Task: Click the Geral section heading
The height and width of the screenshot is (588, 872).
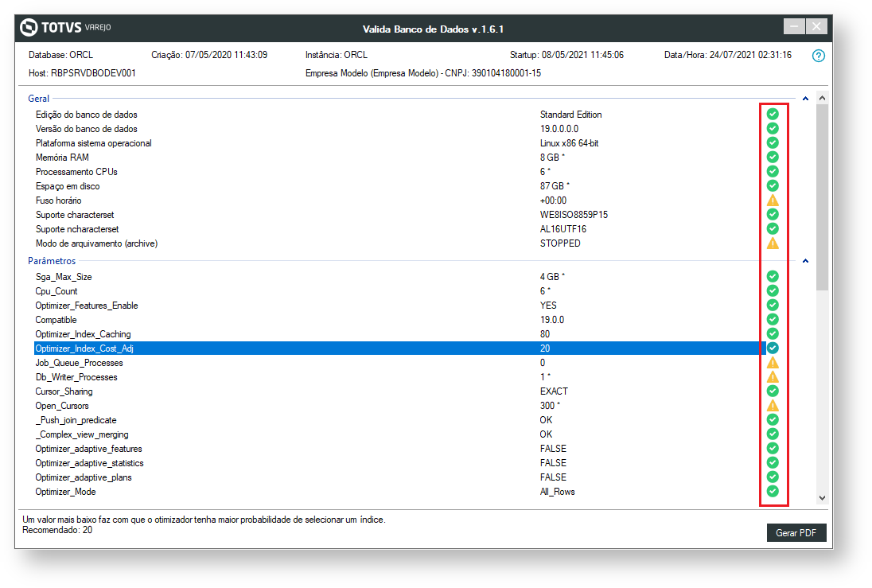Action: point(38,99)
